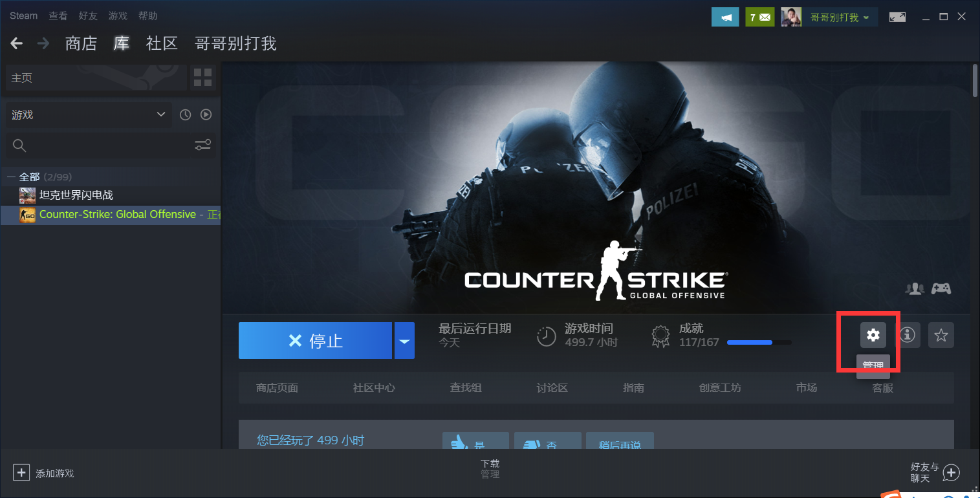Switch to Big Picture mode icon
980x498 pixels.
coord(897,17)
